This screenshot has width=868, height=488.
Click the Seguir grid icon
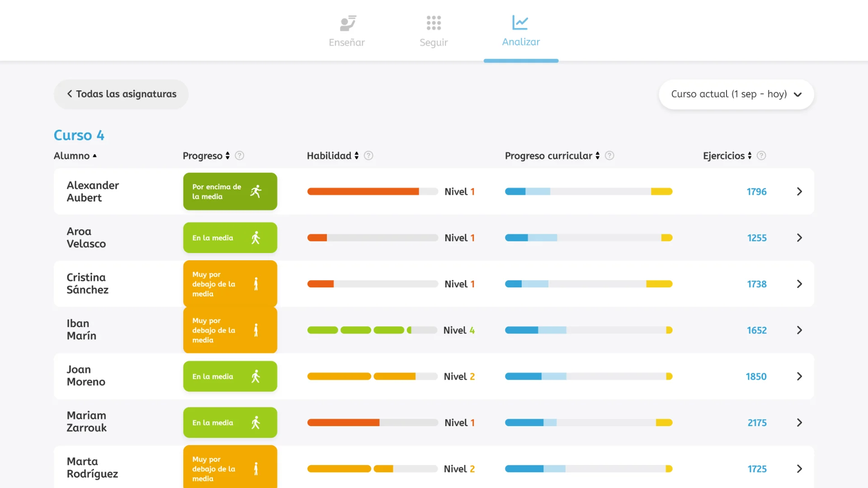[433, 22]
